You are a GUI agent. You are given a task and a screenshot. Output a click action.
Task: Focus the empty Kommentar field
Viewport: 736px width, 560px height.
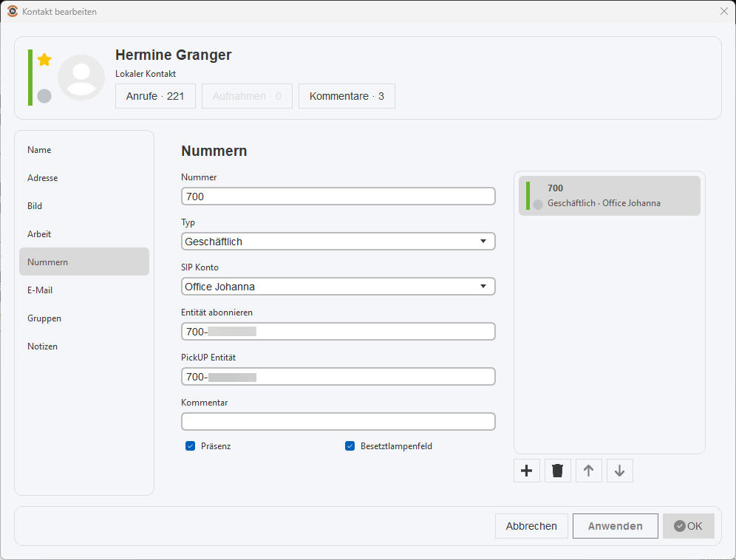pyautogui.click(x=338, y=422)
